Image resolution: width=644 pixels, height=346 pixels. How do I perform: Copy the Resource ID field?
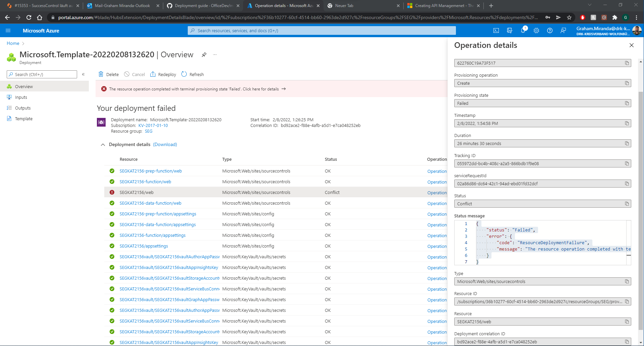click(x=627, y=301)
